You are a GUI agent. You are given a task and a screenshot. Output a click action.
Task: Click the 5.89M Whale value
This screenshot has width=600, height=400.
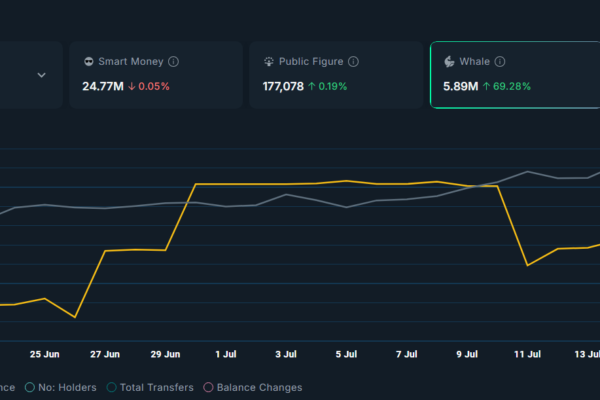461,86
